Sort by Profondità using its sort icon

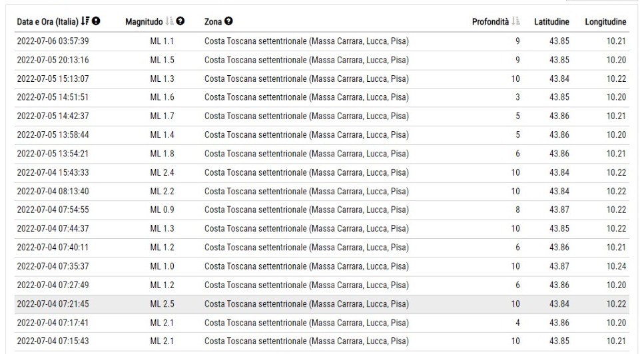516,21
